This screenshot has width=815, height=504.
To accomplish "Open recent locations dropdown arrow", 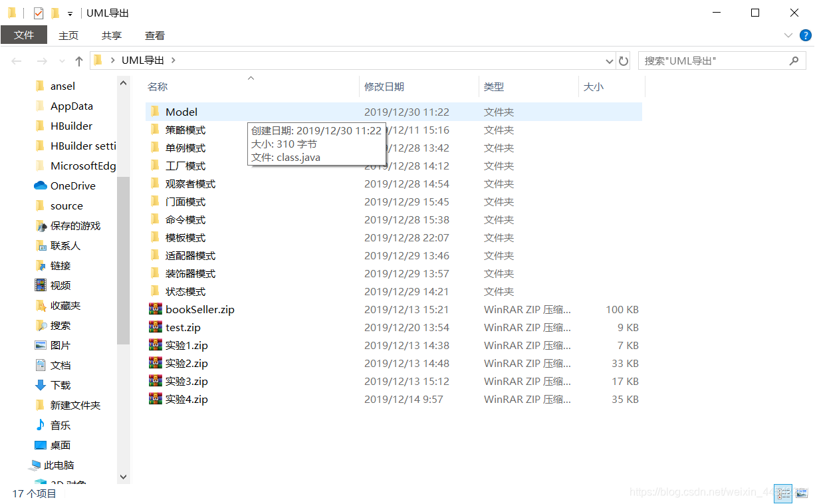I will (x=62, y=61).
